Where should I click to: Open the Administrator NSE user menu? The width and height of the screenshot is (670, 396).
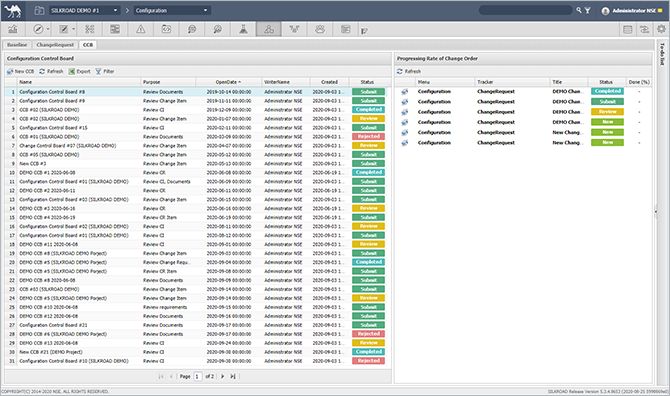[x=632, y=11]
